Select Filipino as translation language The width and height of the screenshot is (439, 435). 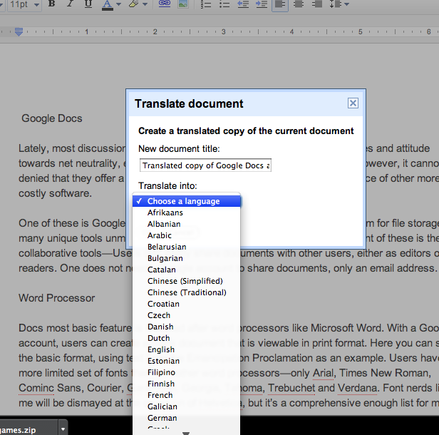(x=187, y=372)
